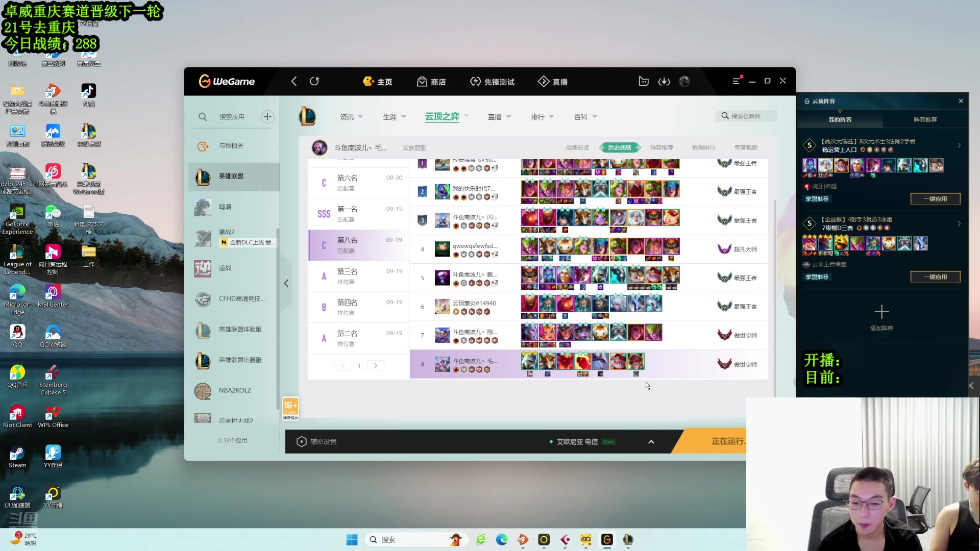Open the 荣誉截图 tab
Viewport: 980px width, 551px height.
(746, 147)
